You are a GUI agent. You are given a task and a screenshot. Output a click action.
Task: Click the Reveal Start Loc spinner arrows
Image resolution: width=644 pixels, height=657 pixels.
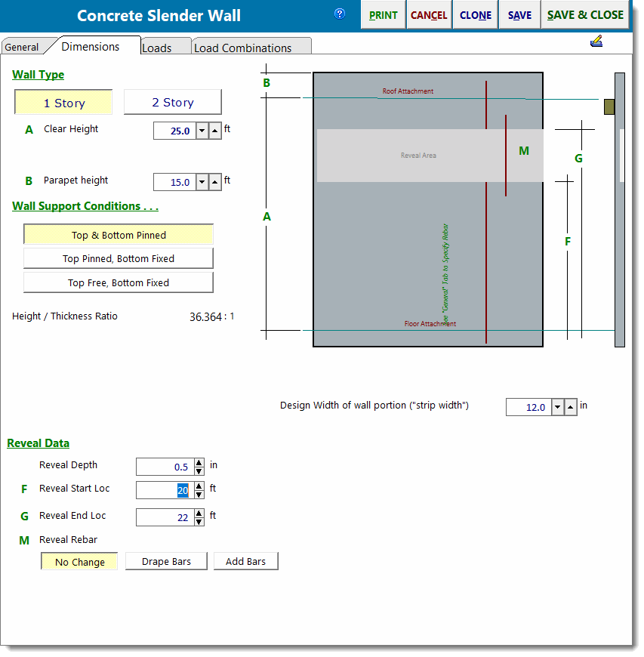point(199,490)
